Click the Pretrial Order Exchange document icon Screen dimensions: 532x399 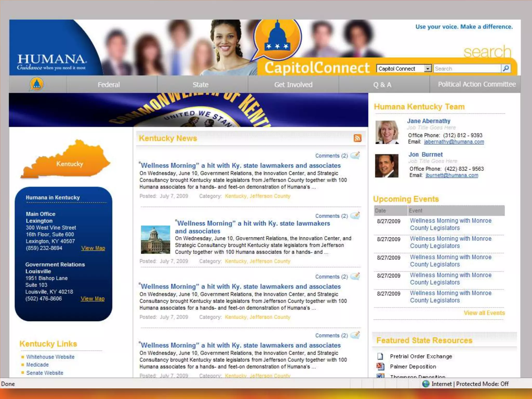[380, 356]
